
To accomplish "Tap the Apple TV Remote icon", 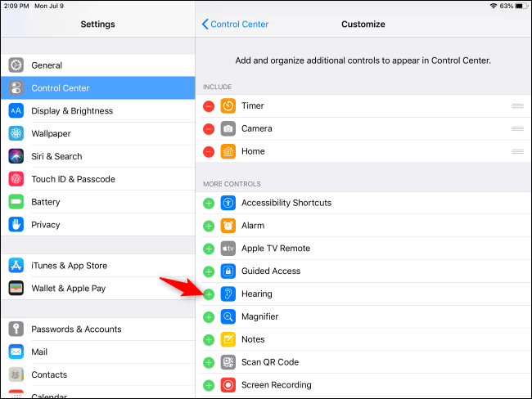I will coord(228,249).
